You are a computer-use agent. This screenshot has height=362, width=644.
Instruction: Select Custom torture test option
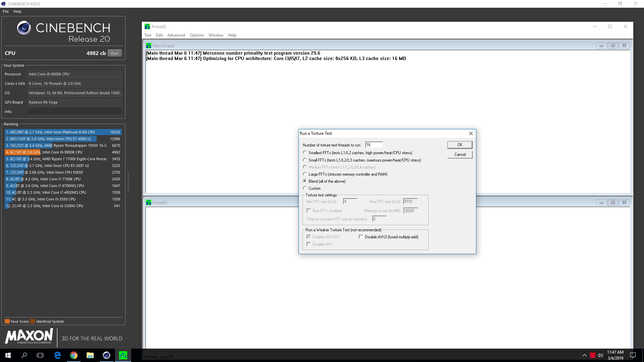(305, 188)
